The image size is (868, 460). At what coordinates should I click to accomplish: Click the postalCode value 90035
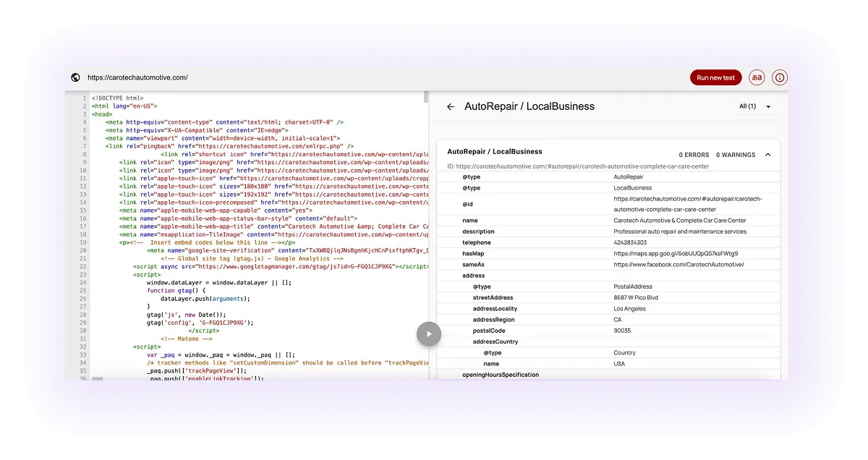(x=622, y=331)
